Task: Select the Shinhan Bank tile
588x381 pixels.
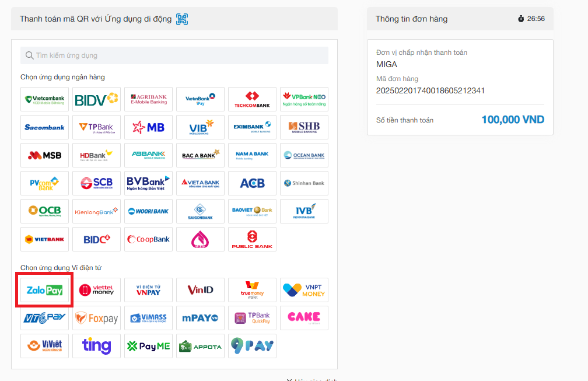Action: tap(304, 183)
